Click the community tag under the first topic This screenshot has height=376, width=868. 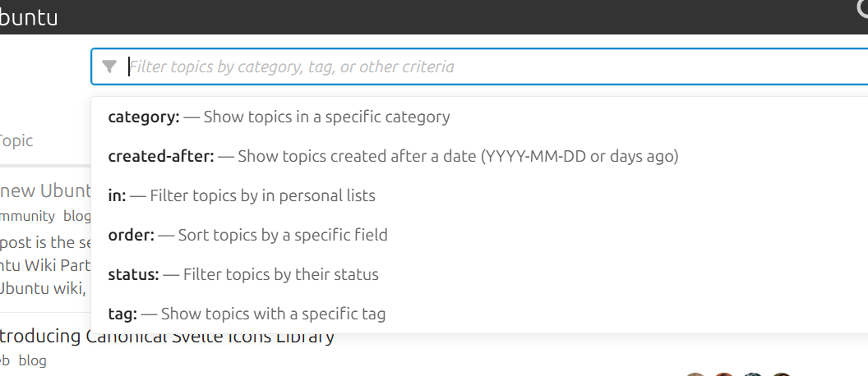pyautogui.click(x=26, y=216)
